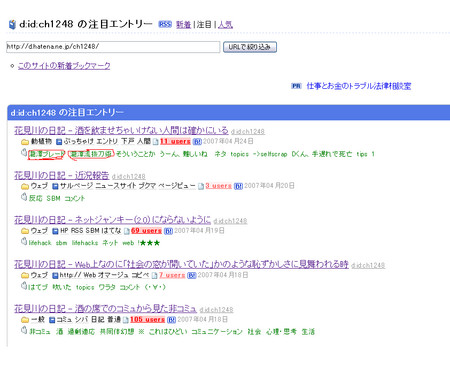450x366 pixels.
Task: Open このサイトの新着ブックマーク link
Action: click(64, 66)
